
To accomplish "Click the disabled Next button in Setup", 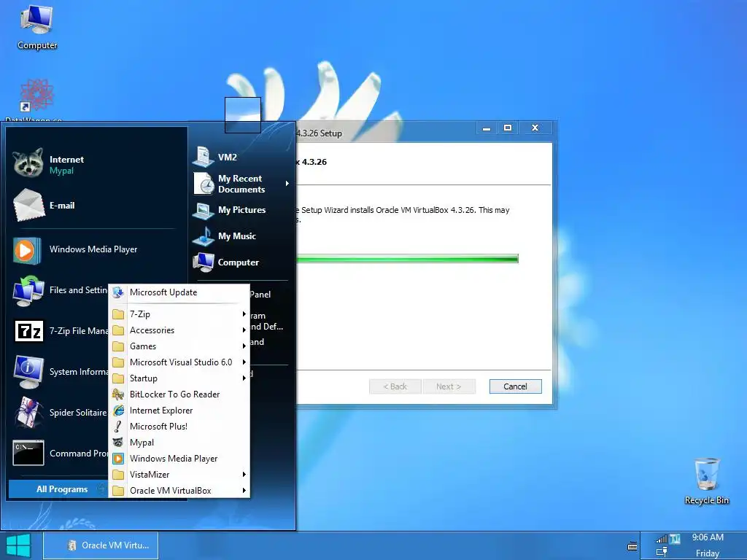I will (x=449, y=386).
